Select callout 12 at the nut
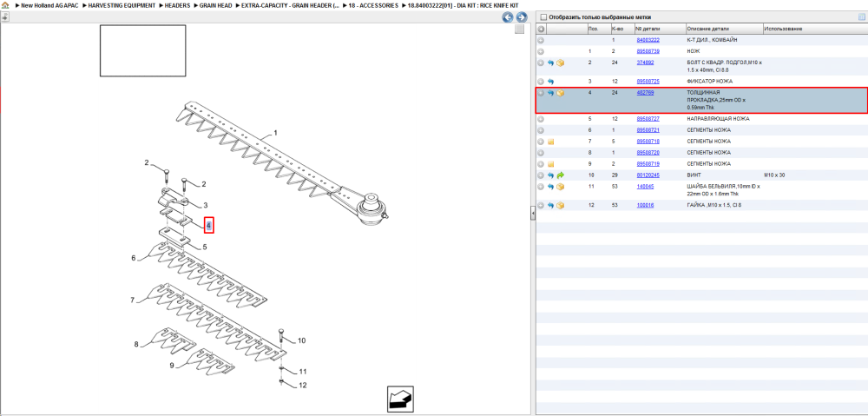Viewport: 868px width, 416px height. click(302, 386)
